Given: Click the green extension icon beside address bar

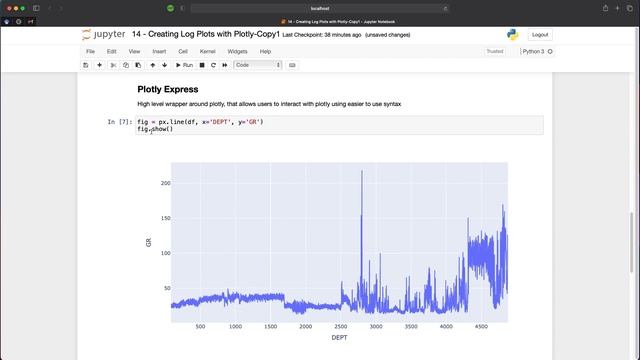Looking at the screenshot, I should click(x=170, y=8).
